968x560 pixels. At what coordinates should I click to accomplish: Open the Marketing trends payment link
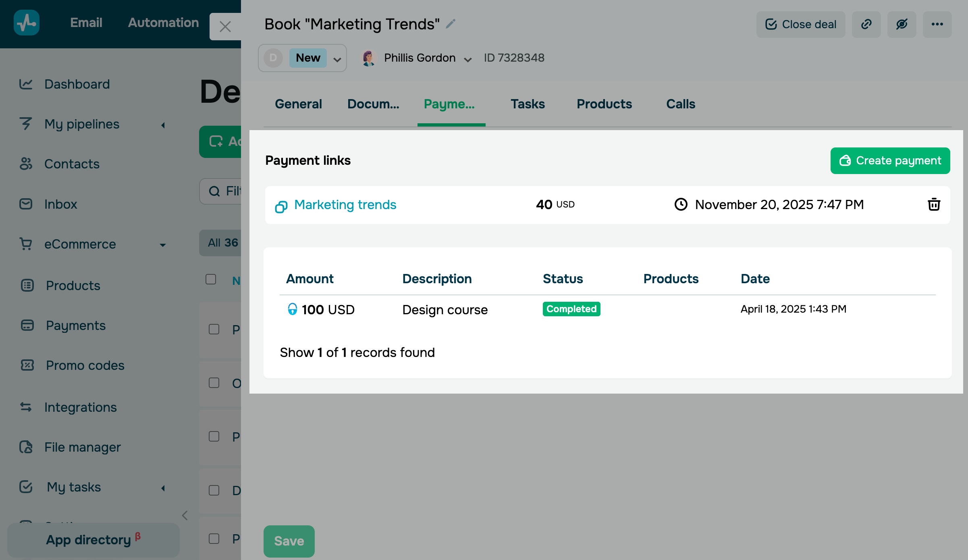pyautogui.click(x=345, y=205)
